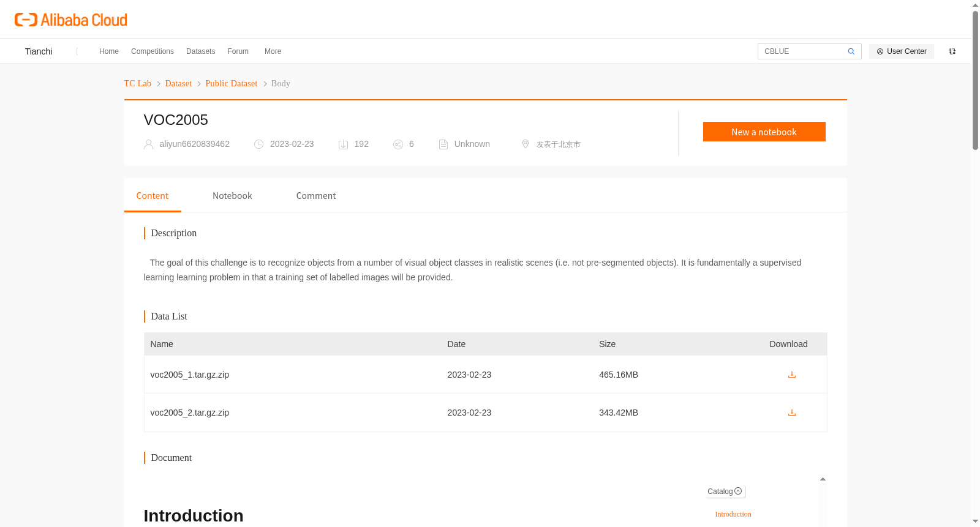Click the clock date icon

(259, 144)
